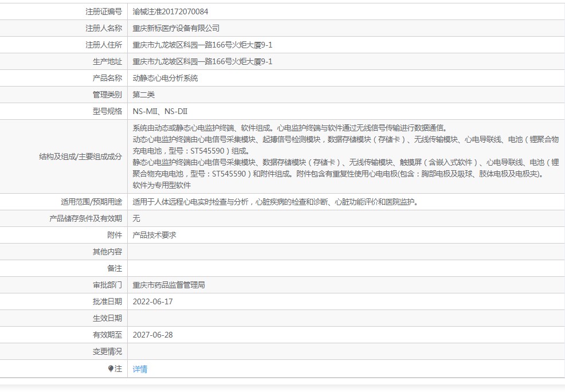Click expiry date 2027-06-28
Viewport: 565px width, 392px height.
tap(153, 335)
